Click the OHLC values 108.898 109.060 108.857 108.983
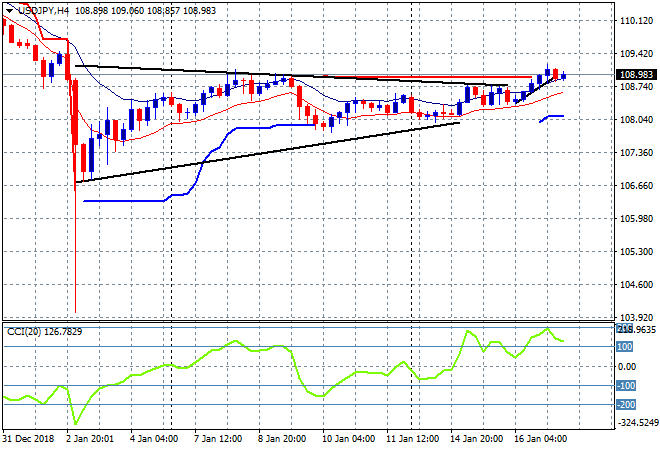This screenshot has width=660, height=450. [x=145, y=11]
